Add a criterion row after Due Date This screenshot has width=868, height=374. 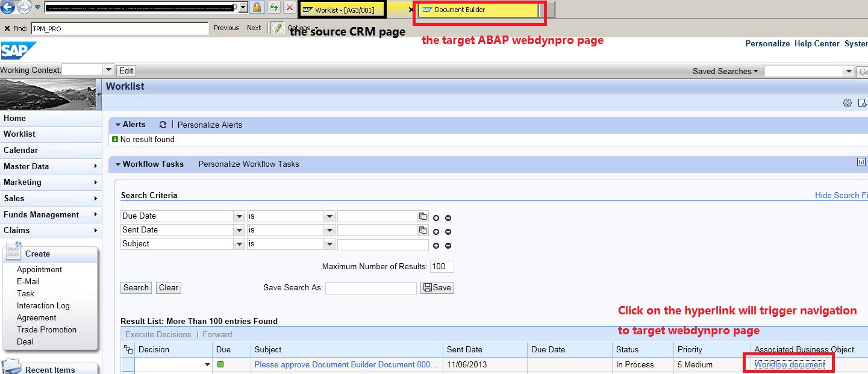[436, 218]
